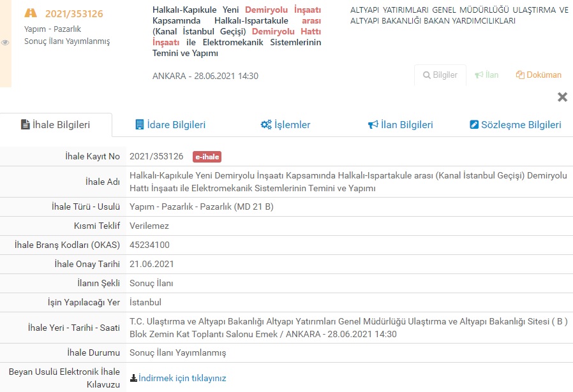The image size is (573, 392).
Task: Click the Altyapı Yatırımları Genel Müdürlüğü header text
Action: coord(459,15)
